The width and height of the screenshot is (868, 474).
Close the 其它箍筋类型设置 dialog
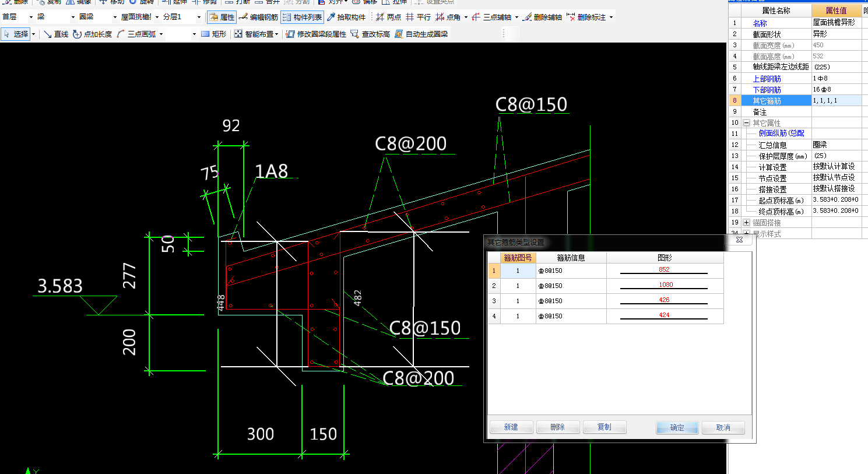tap(739, 240)
